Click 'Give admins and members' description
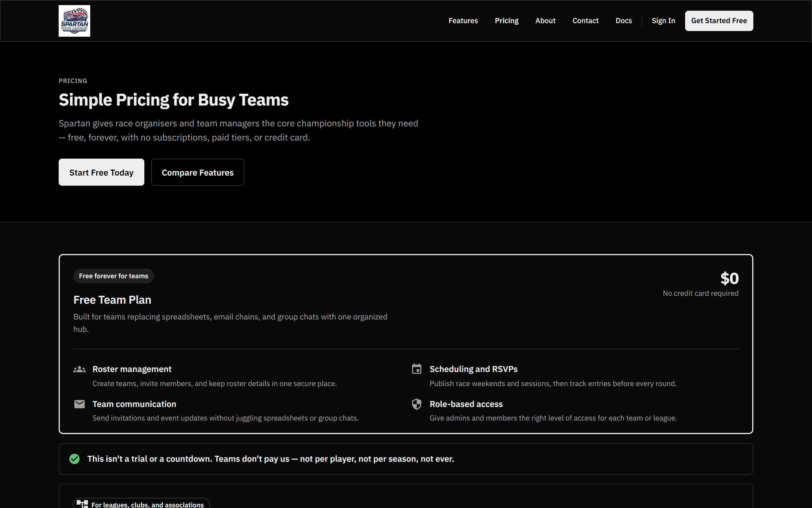 [x=553, y=418]
